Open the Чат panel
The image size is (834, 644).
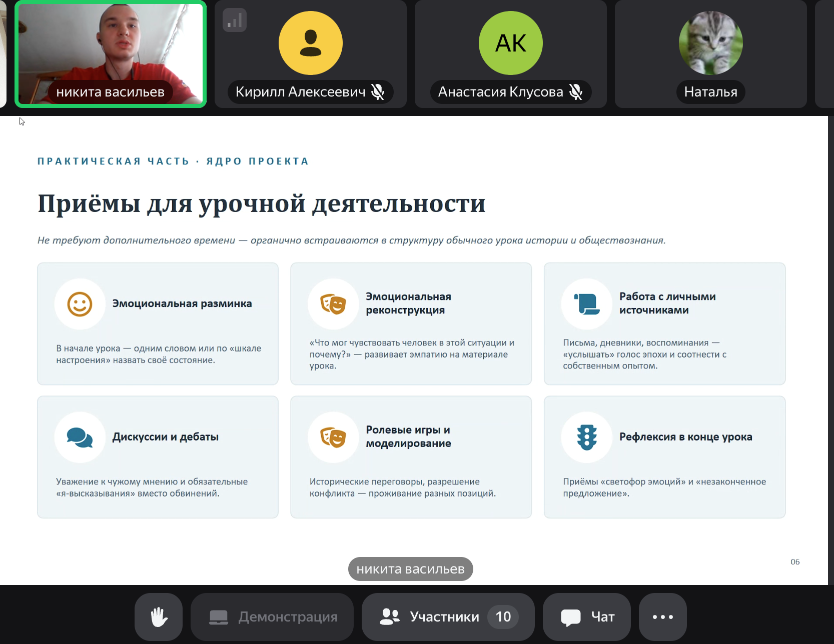click(x=587, y=616)
